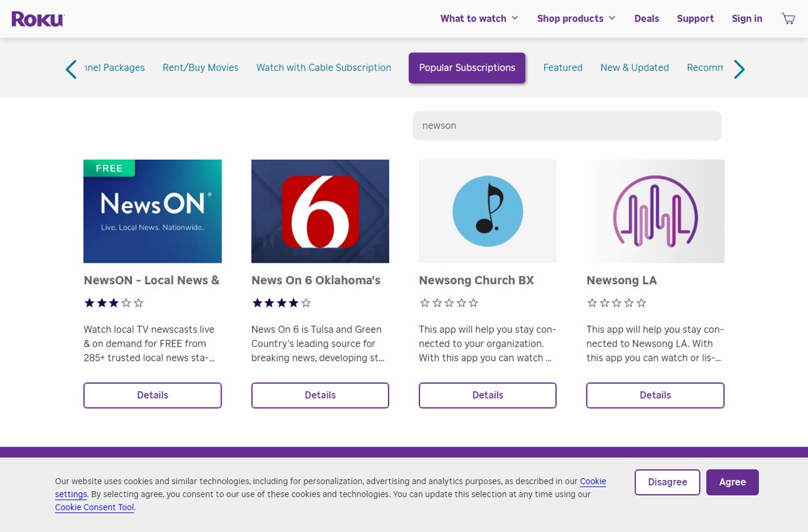This screenshot has height=532, width=808.
Task: Open the NewsON channel thumbnail
Action: [x=153, y=211]
